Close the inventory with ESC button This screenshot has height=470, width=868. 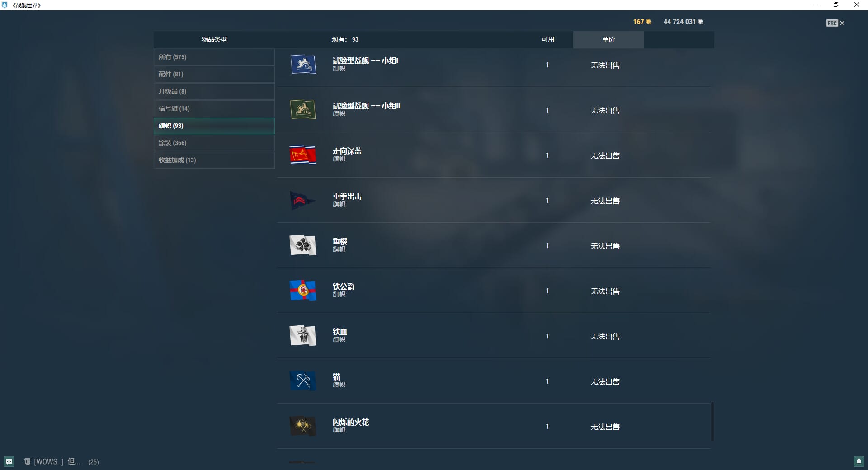pyautogui.click(x=835, y=23)
